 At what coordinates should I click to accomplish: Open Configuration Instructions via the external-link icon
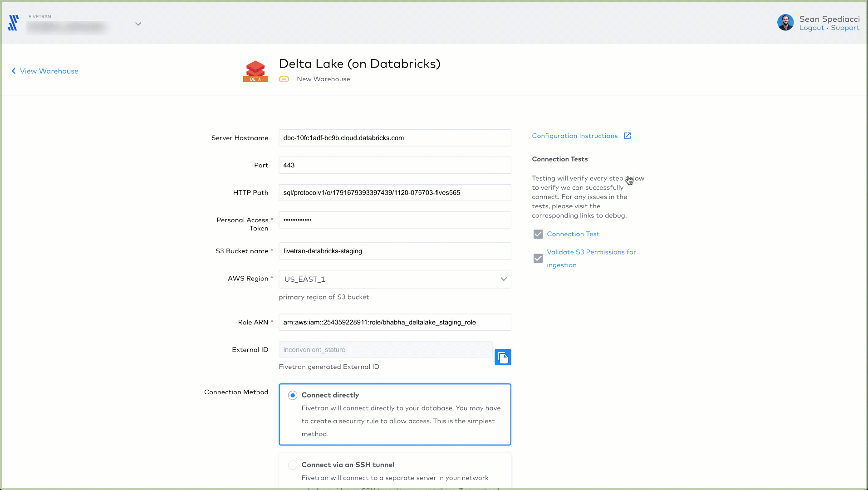click(x=627, y=135)
